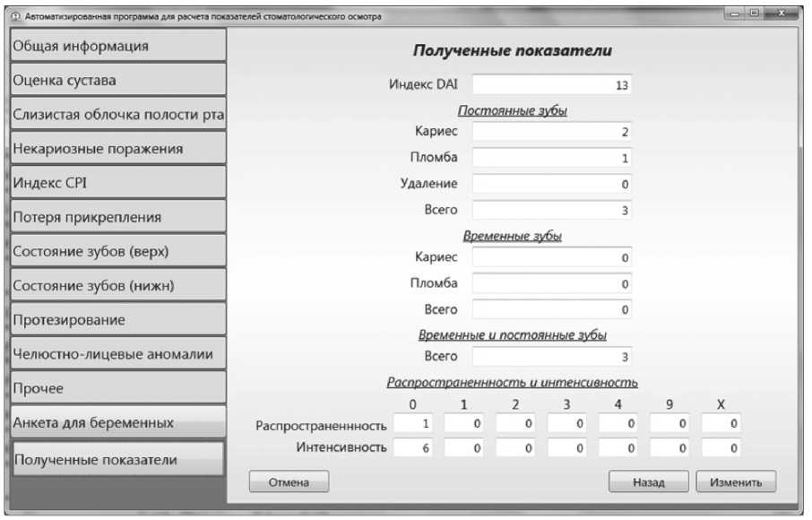The image size is (812, 520).
Task: Click Интенсивность field in column 1
Action: coord(464,447)
